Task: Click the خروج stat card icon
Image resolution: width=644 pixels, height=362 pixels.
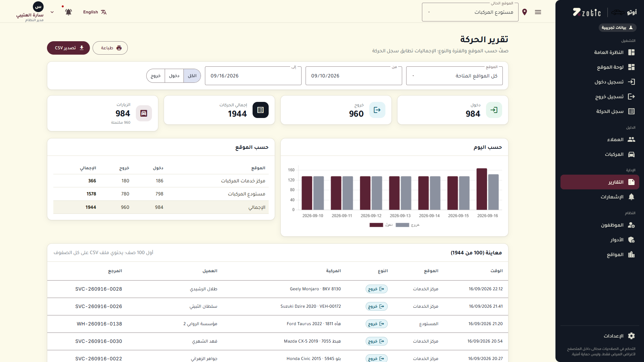Action: 377,110
